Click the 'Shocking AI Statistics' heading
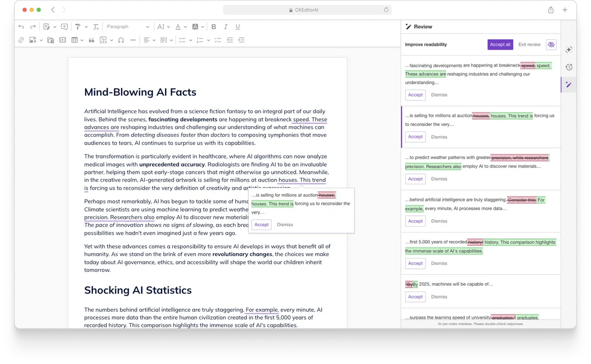Image resolution: width=591 pixels, height=364 pixels. coord(138,290)
